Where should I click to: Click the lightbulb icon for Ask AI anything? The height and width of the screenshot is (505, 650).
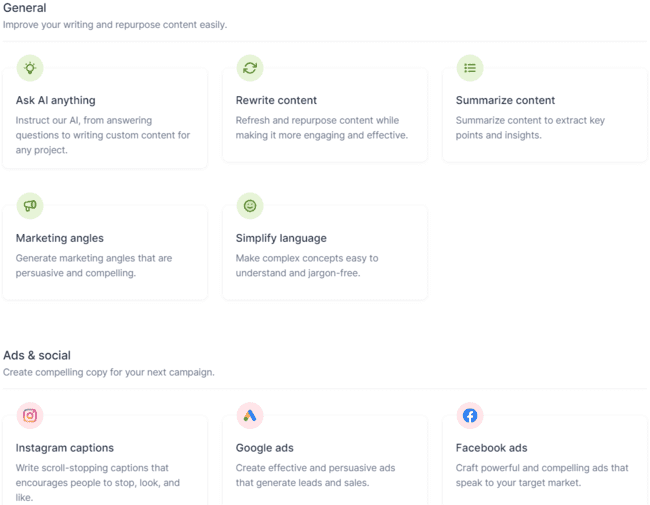click(x=30, y=68)
